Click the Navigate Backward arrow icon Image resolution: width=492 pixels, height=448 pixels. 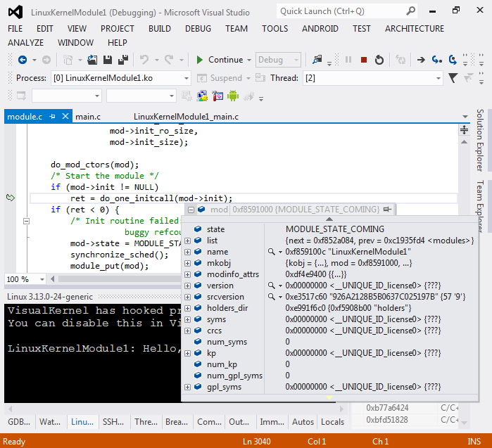[23, 60]
